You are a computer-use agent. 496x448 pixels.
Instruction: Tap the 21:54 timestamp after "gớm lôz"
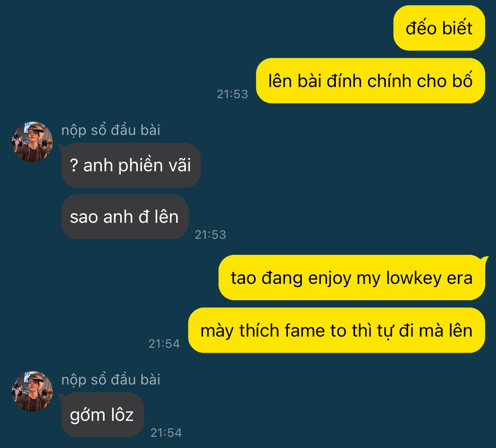166,433
